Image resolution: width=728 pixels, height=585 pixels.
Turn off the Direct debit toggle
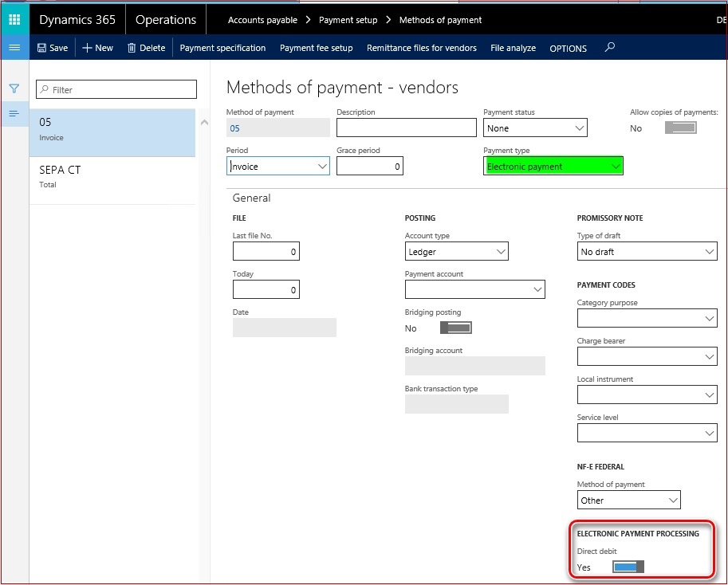click(628, 567)
